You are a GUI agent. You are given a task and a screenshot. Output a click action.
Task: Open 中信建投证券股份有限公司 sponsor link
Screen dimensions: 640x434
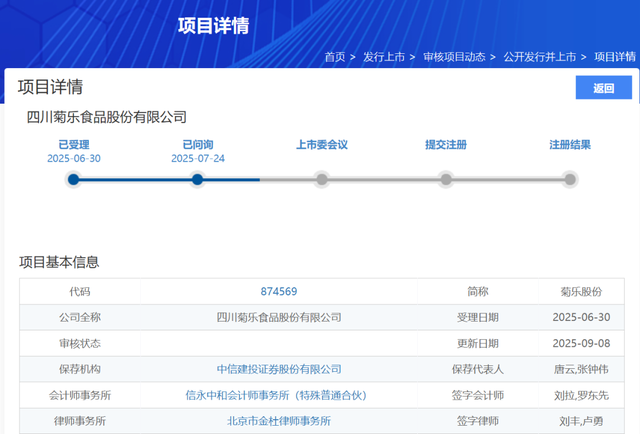[279, 370]
